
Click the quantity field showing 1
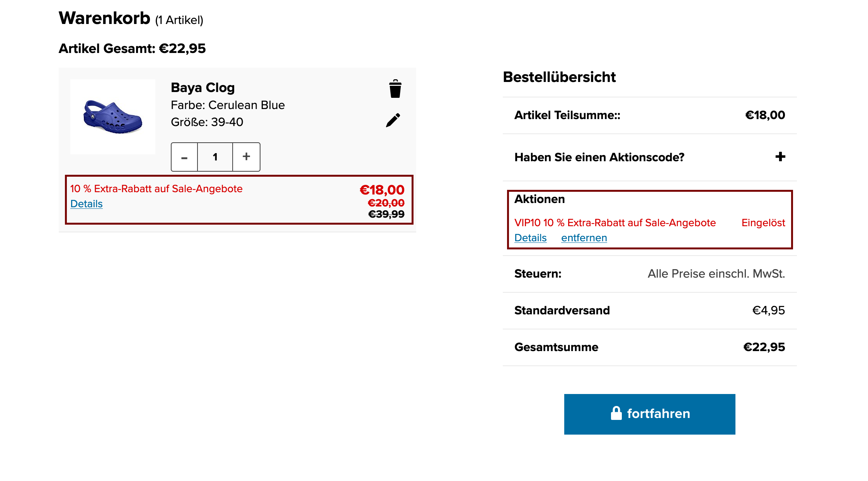point(215,157)
